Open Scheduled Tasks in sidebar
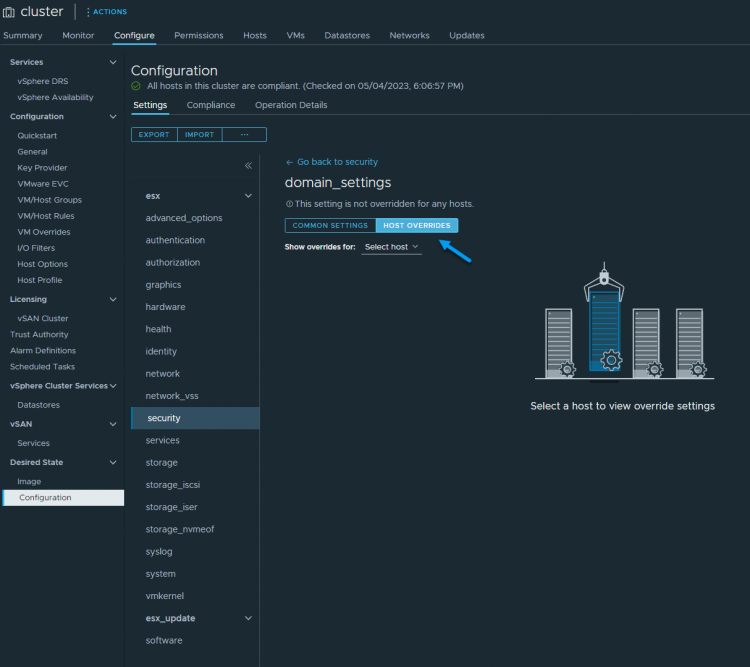Image resolution: width=750 pixels, height=667 pixels. [43, 367]
